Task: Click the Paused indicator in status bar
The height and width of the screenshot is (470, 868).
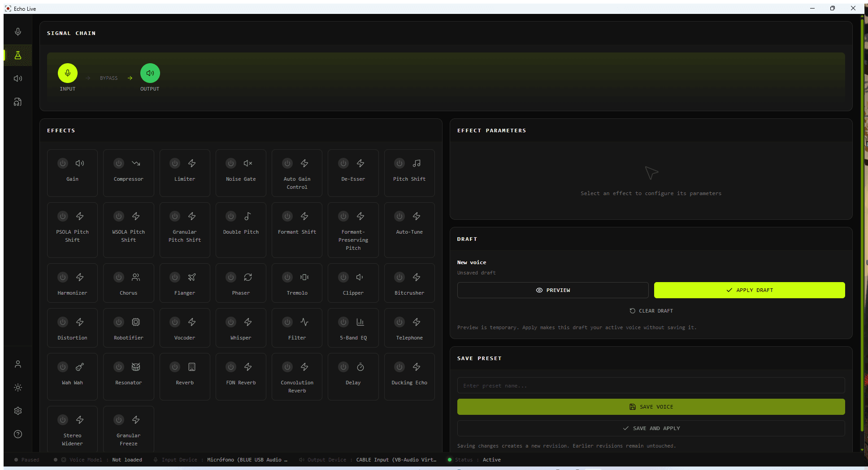Action: [x=27, y=460]
